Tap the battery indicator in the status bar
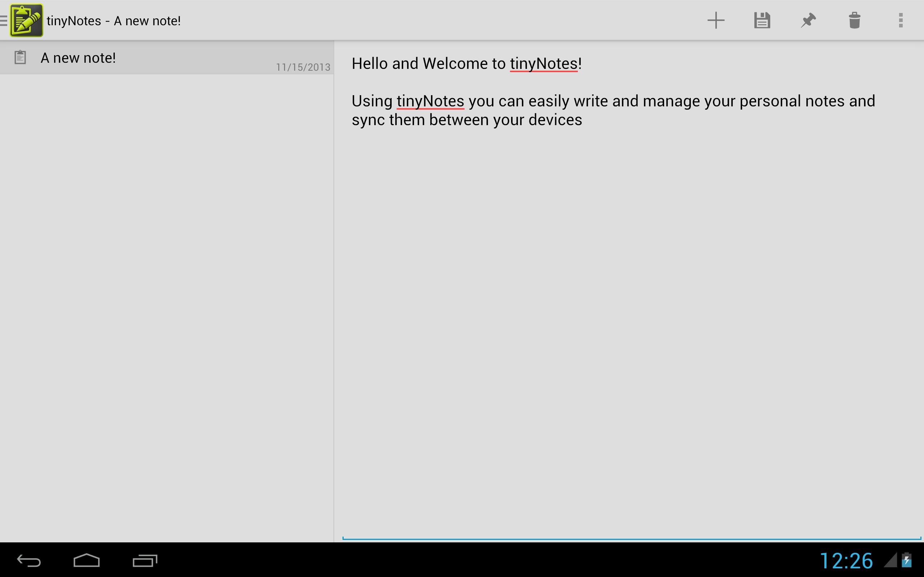 910,560
